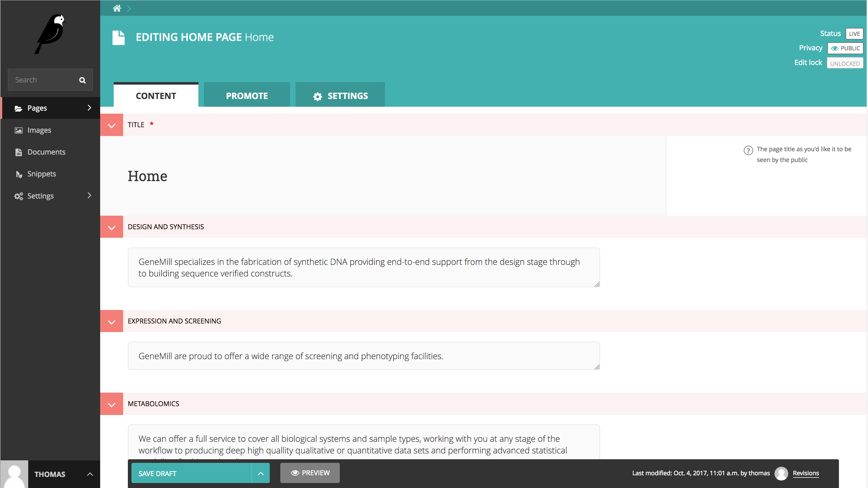Click the home icon in the breadcrumb bar
This screenshot has width=868, height=488.
(x=117, y=8)
